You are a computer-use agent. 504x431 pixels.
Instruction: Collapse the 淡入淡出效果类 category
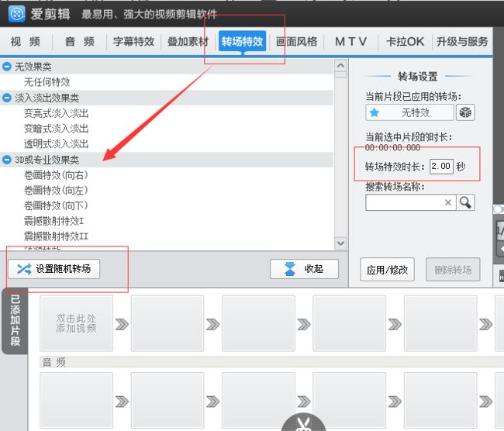pyautogui.click(x=7, y=98)
